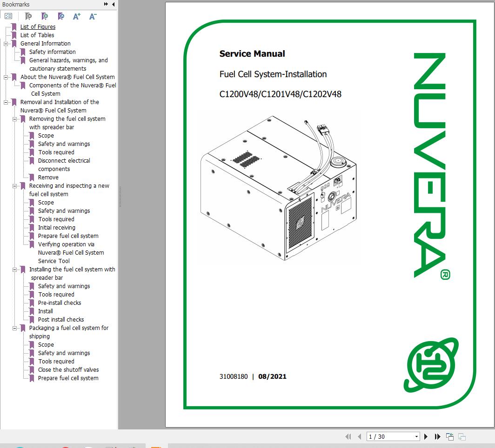Open the bookmarks options menu icon
This screenshot has width=495, height=448.
point(8,16)
